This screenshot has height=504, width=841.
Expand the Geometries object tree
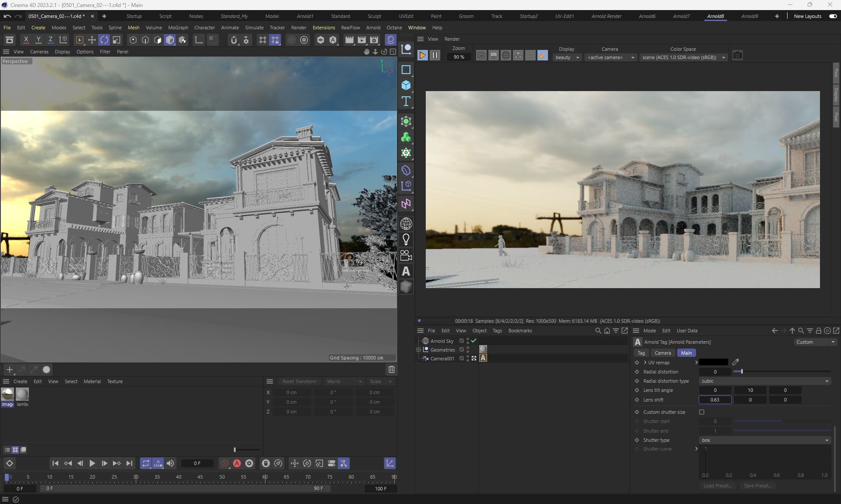pyautogui.click(x=418, y=350)
